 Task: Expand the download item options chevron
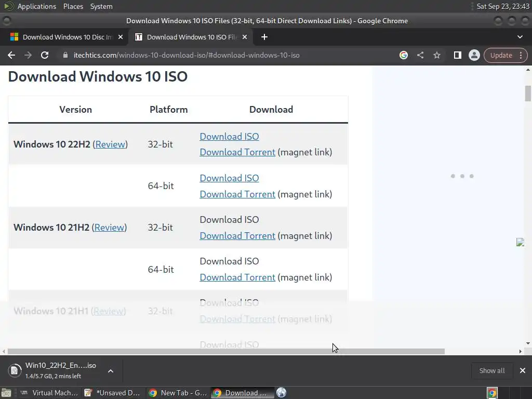point(111,371)
